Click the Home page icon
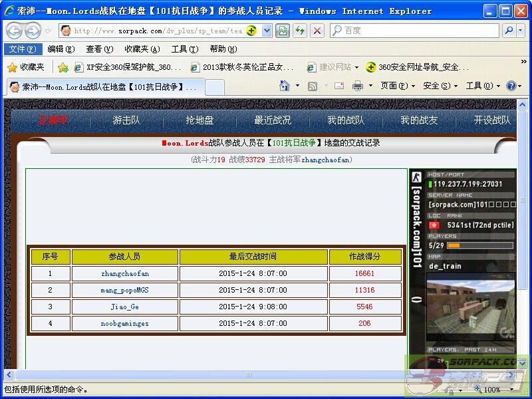The image size is (532, 399). click(x=285, y=86)
